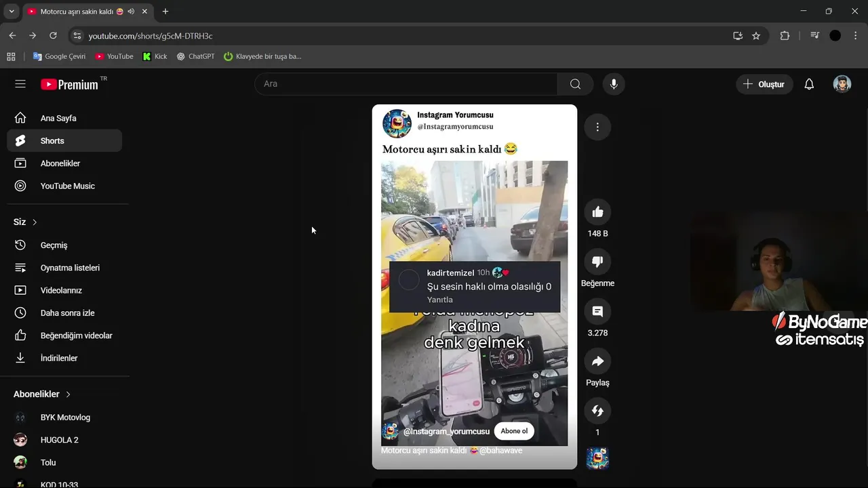Screen dimensions: 868x488
Task: Open the apps grid in bookmarks bar
Action: (11, 56)
